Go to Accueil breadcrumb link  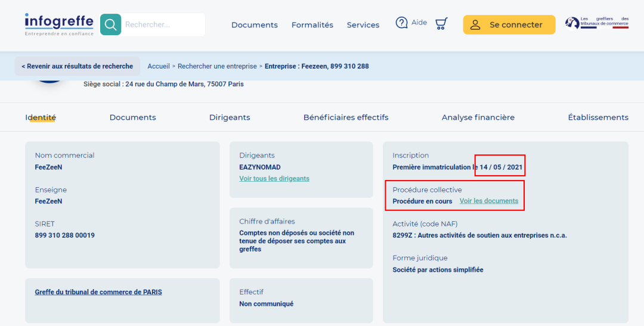(159, 66)
